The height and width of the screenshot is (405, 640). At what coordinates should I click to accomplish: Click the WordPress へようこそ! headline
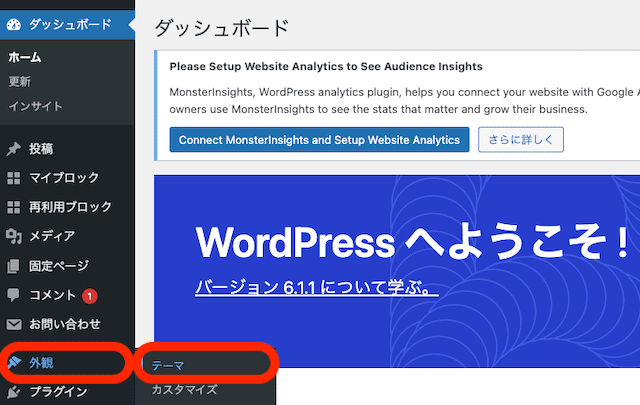[412, 242]
